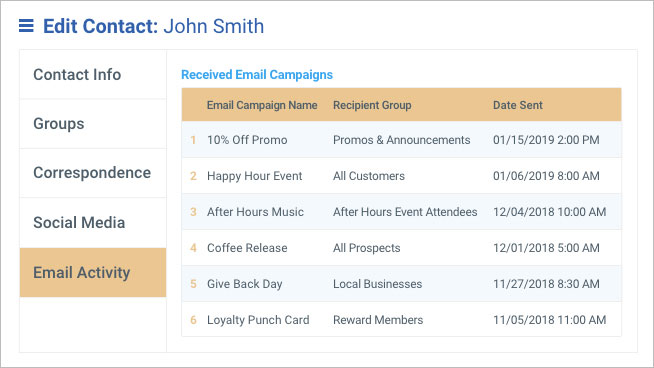Open the Loyalty Punch Card campaign
Viewport: 654px width, 368px height.
tap(258, 320)
